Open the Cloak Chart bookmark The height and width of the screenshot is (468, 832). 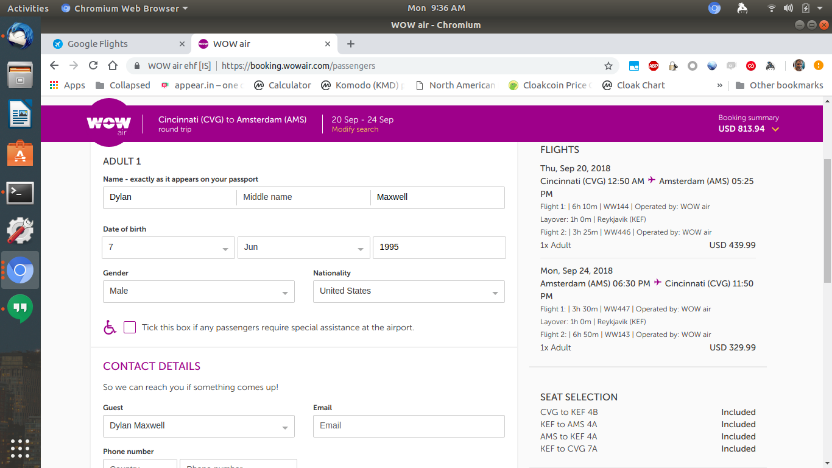(634, 85)
